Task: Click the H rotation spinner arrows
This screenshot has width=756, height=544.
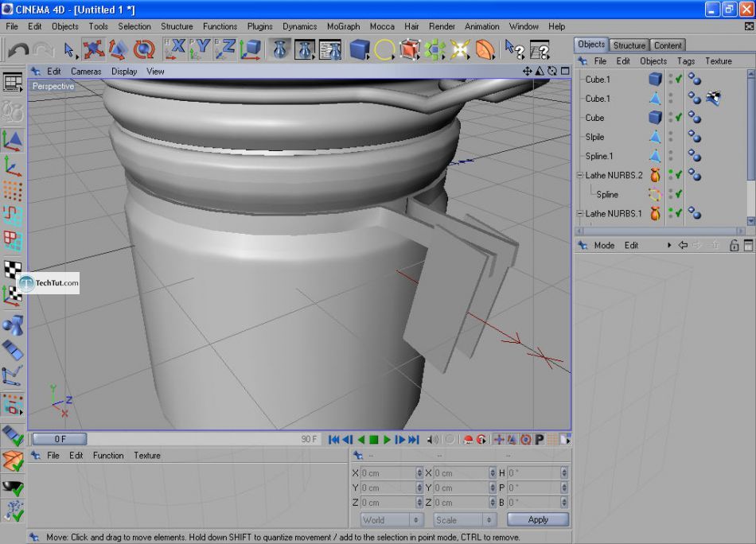Action: pyautogui.click(x=564, y=473)
